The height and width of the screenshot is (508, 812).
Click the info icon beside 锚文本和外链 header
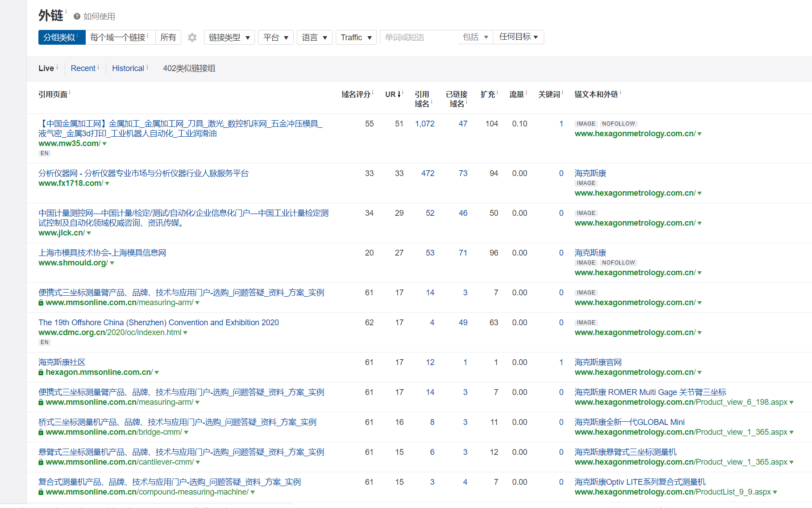620,92
